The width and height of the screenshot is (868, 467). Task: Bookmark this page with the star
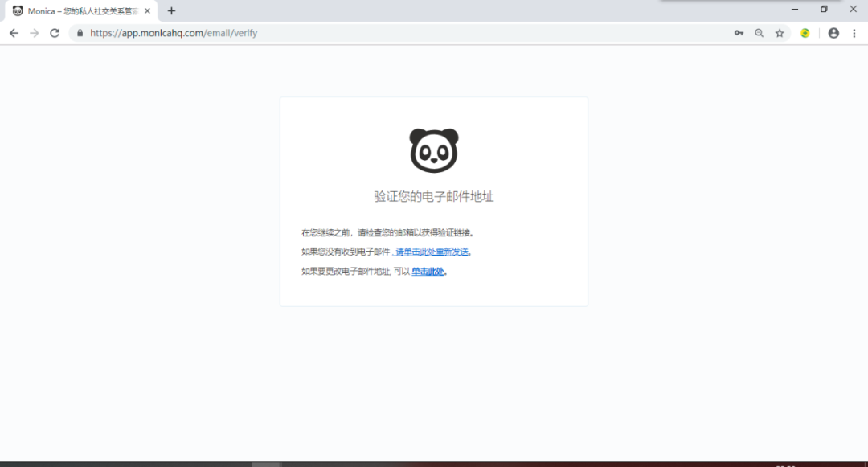point(780,33)
